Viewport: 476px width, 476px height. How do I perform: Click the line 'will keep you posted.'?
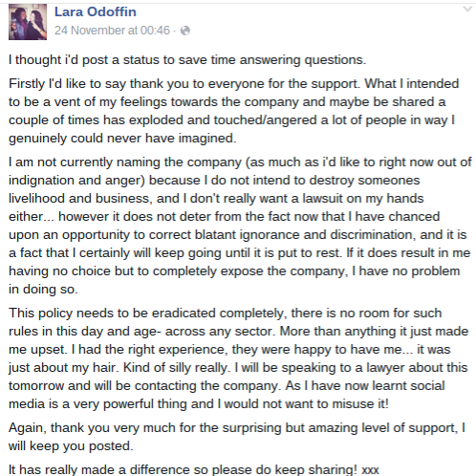tap(71, 446)
